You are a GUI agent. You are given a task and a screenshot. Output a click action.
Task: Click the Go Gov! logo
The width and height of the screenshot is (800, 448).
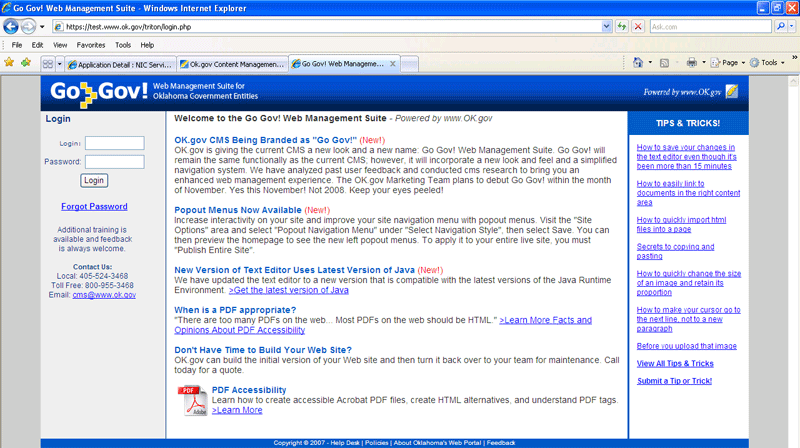99,92
